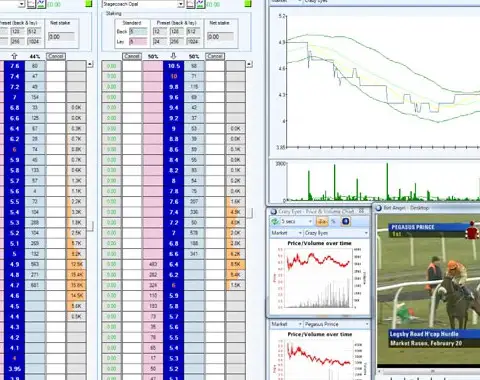Image resolution: width=480 pixels, height=380 pixels.
Task: Click the 4.9 price cell
Action: [14, 264]
